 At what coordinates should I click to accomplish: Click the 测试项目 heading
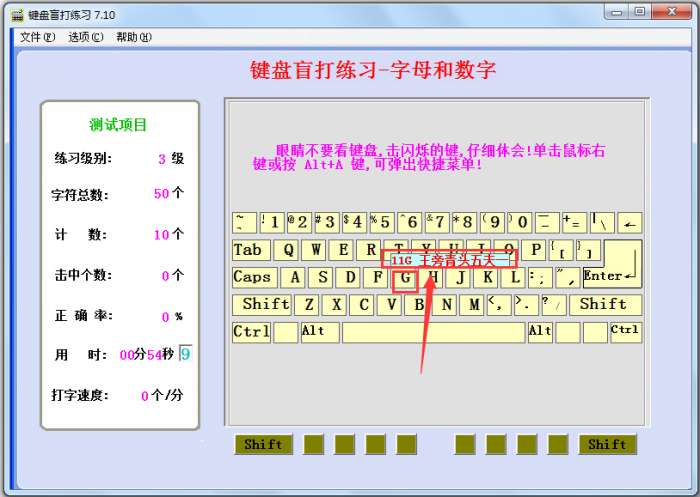tap(118, 125)
